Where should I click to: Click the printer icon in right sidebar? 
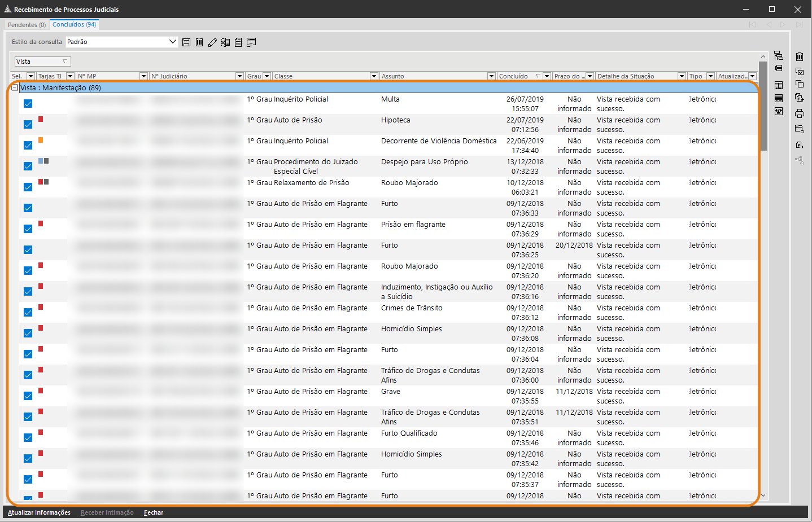point(800,113)
